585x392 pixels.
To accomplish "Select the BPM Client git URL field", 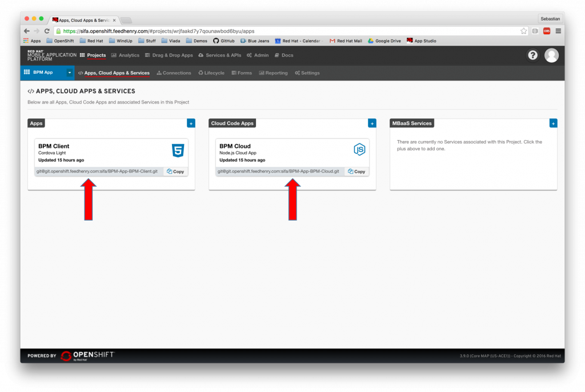I will [99, 171].
